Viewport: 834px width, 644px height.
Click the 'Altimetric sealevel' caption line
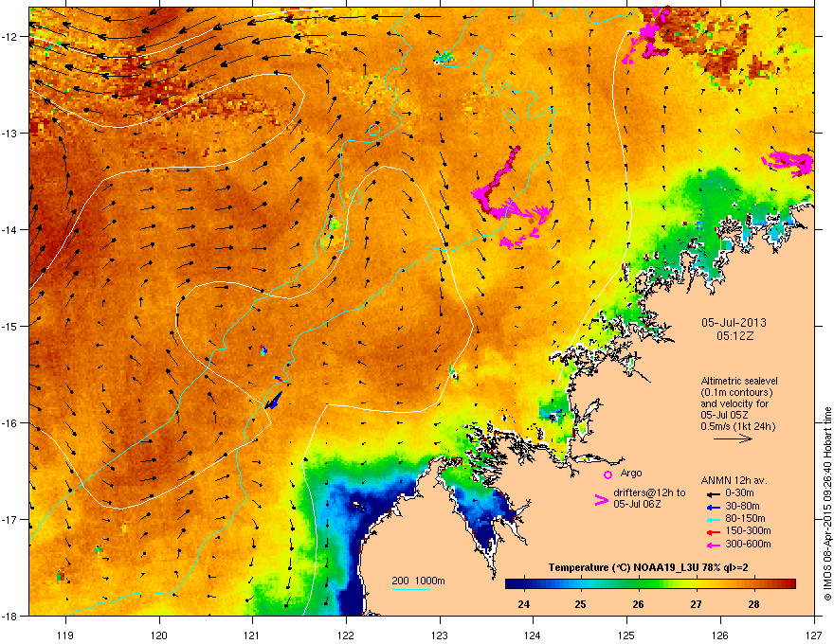click(739, 381)
